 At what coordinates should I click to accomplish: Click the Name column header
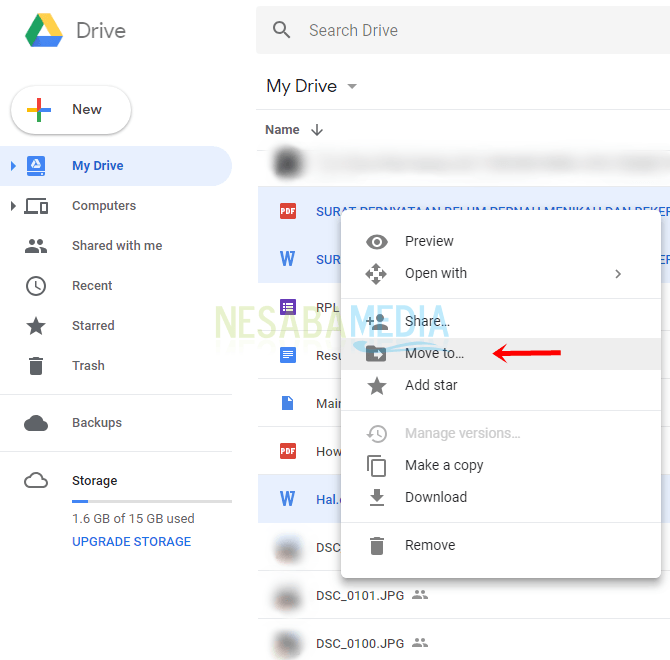(x=282, y=129)
